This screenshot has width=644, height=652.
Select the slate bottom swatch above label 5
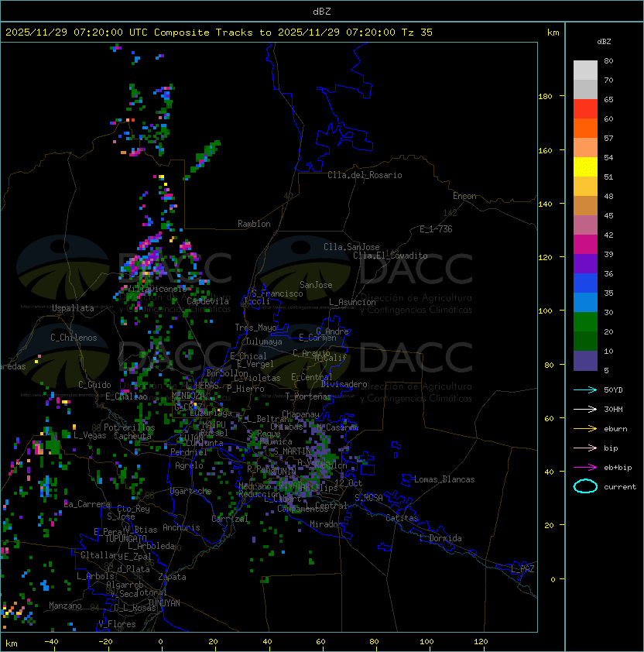[x=585, y=361]
